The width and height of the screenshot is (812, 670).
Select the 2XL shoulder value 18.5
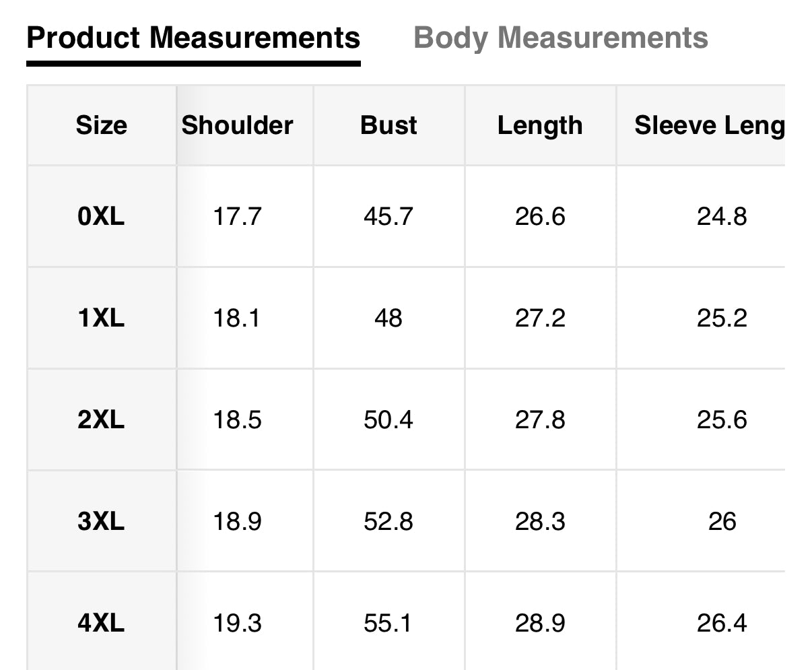(x=237, y=420)
